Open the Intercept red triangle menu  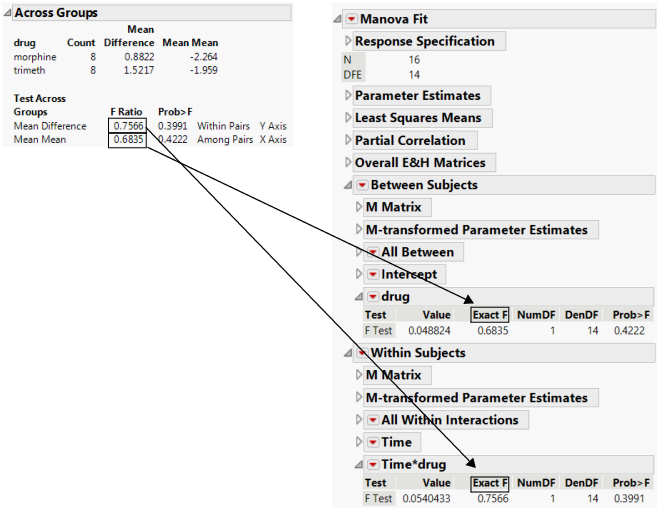(x=373, y=274)
